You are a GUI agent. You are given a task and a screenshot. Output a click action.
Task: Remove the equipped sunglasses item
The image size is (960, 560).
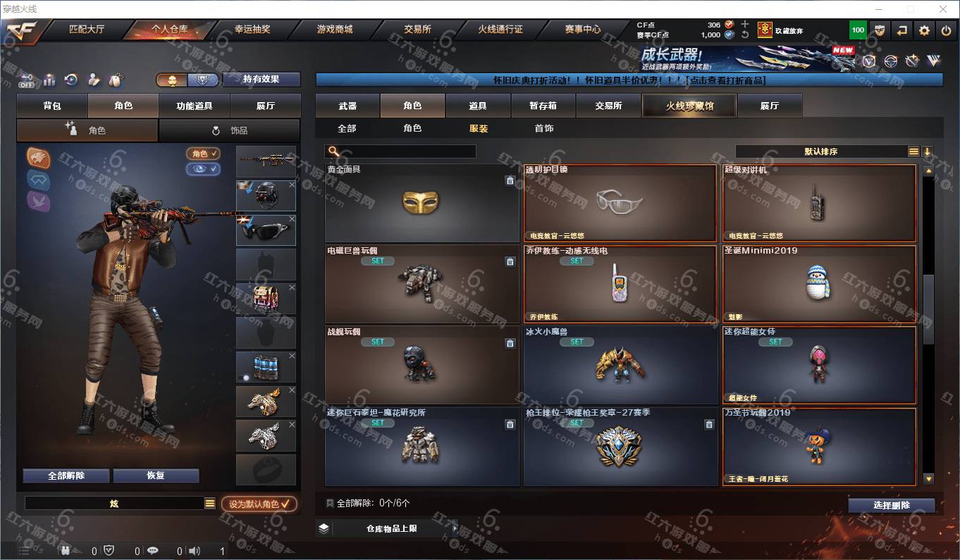pos(292,219)
